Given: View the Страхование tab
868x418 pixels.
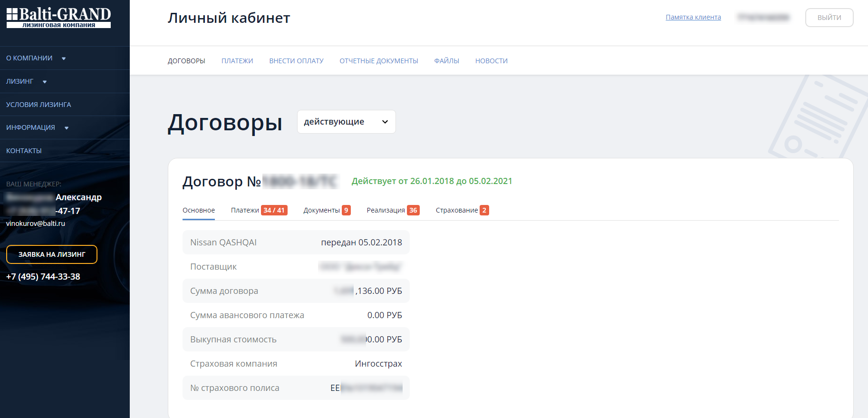Looking at the screenshot, I should [x=462, y=210].
